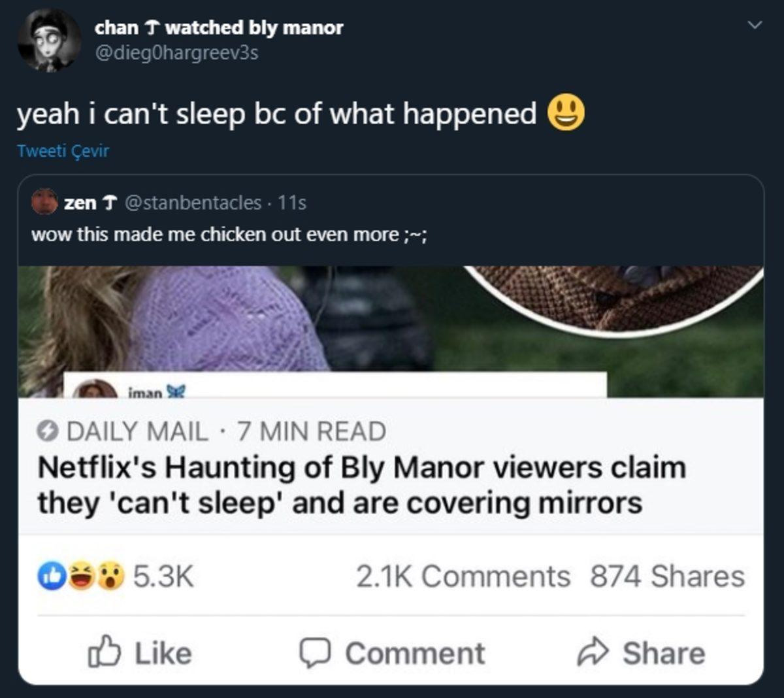
Task: Click the smiley emoji in the tweet text
Action: 566,112
